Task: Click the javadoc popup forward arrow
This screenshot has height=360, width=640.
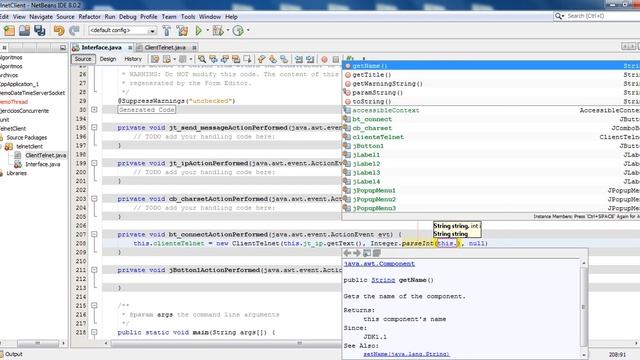Action: pos(357,253)
